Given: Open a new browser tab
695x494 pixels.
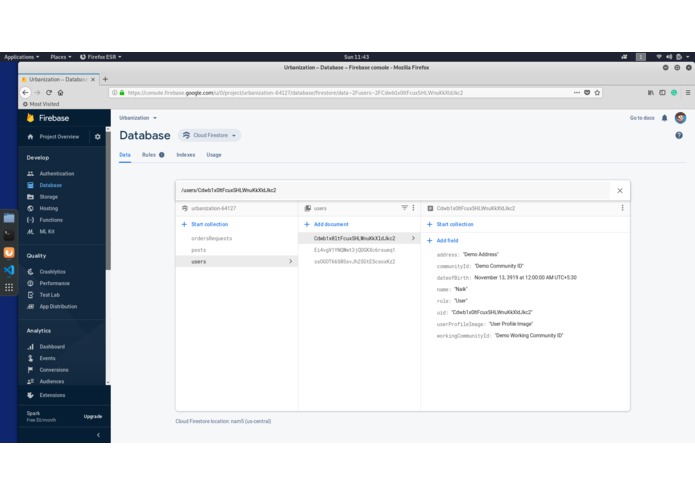Looking at the screenshot, I should 105,79.
